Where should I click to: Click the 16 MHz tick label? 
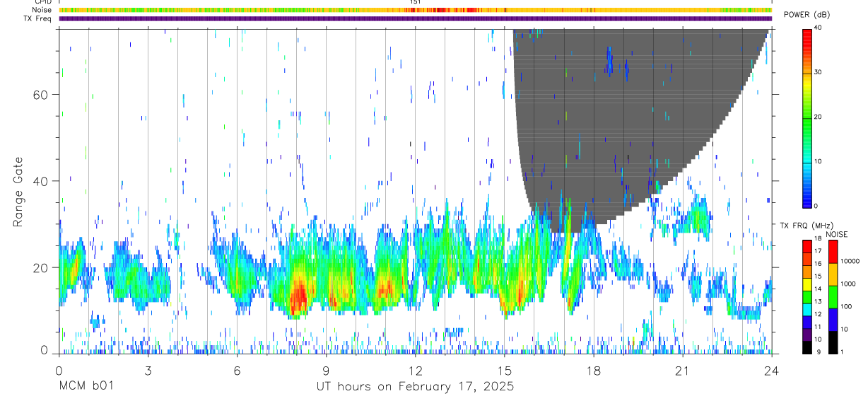[x=819, y=265]
